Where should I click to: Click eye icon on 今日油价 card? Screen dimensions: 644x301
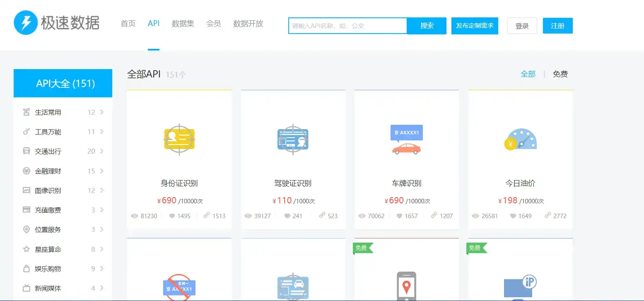point(475,216)
